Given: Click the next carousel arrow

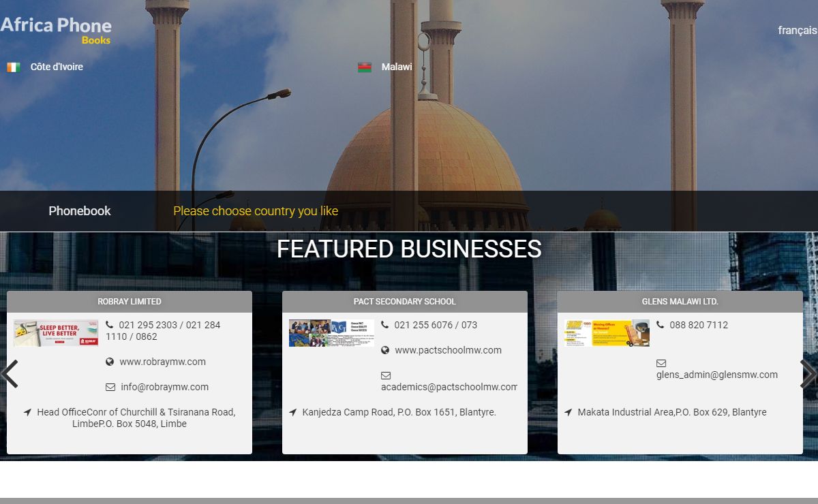Looking at the screenshot, I should [808, 374].
